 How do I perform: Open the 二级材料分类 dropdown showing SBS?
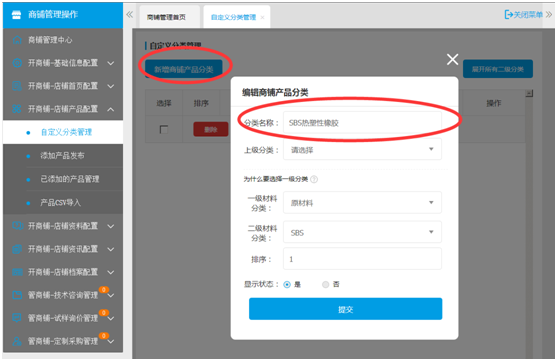[x=362, y=232]
